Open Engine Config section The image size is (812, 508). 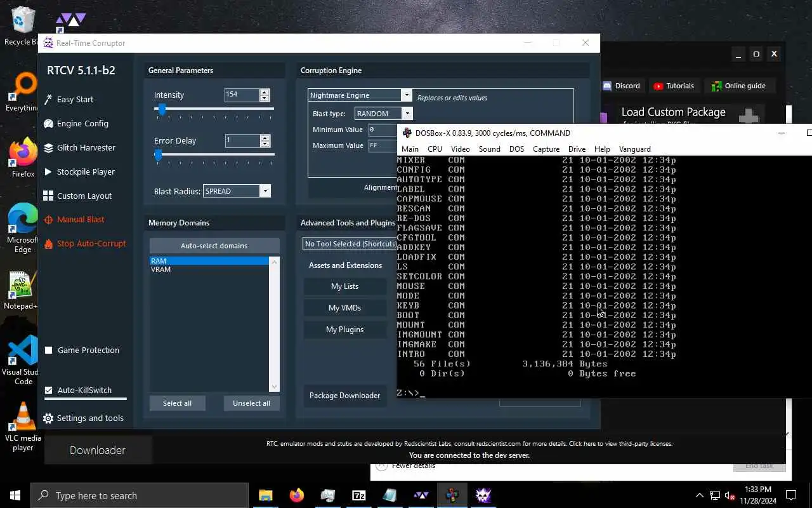coord(75,123)
